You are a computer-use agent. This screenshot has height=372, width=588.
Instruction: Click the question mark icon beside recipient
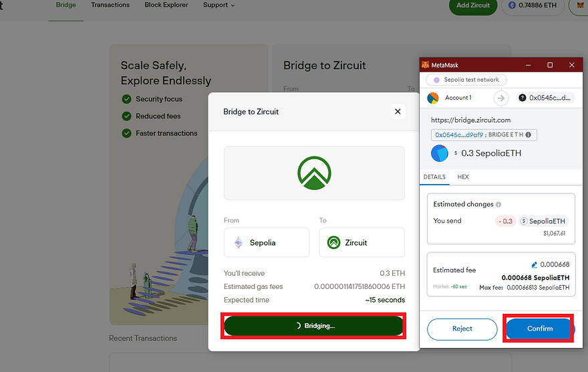(x=523, y=98)
